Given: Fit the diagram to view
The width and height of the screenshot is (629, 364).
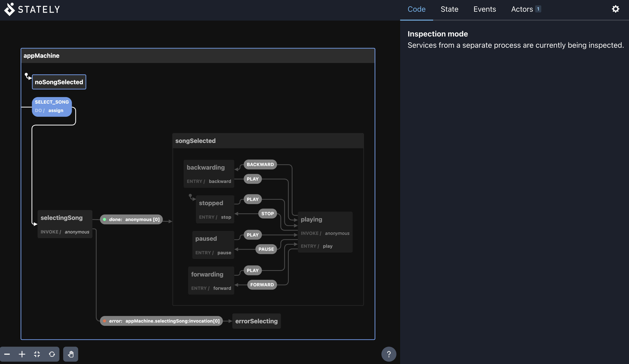Looking at the screenshot, I should click(x=37, y=354).
